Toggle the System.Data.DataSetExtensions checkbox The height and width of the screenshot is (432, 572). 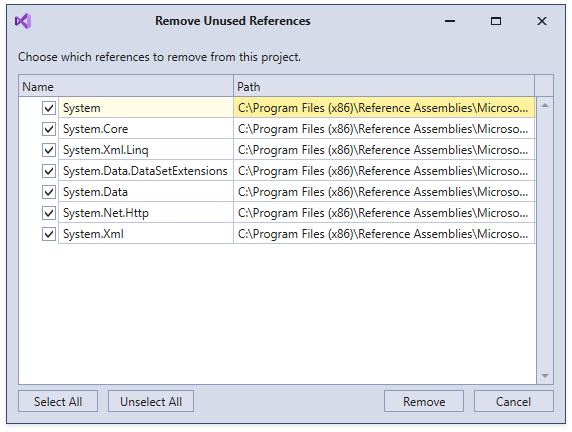pyautogui.click(x=49, y=171)
